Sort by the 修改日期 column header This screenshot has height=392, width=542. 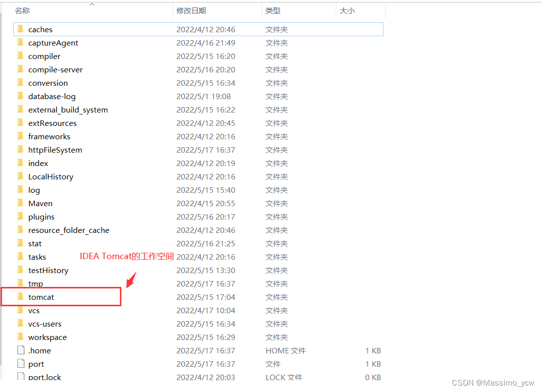tap(191, 11)
